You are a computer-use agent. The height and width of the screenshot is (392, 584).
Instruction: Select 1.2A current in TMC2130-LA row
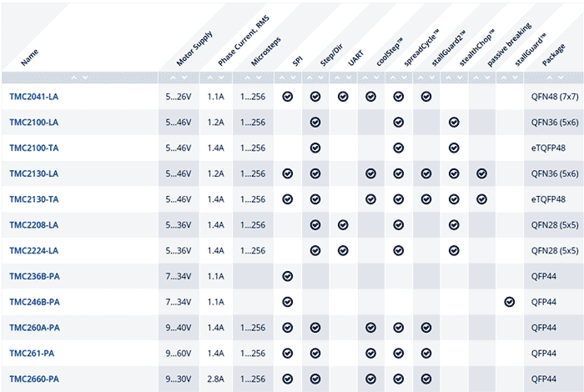[215, 173]
